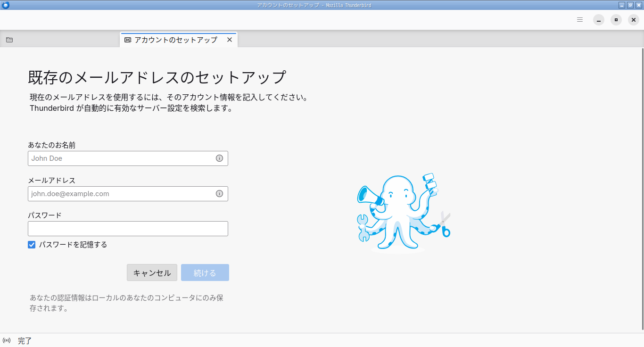The image size is (644, 347).
Task: Open the Thunderbird hamburger app menu
Action: pyautogui.click(x=580, y=20)
